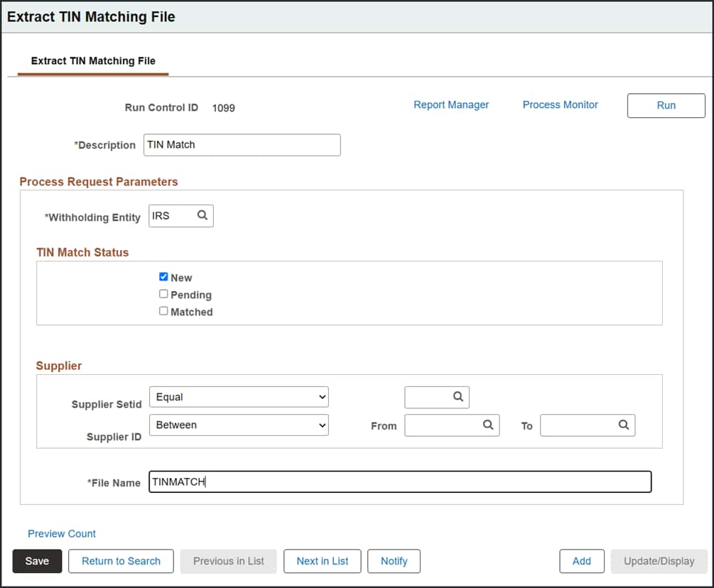Screen dimensions: 714x588
Task: Check the Matched status checkbox
Action: click(x=163, y=311)
